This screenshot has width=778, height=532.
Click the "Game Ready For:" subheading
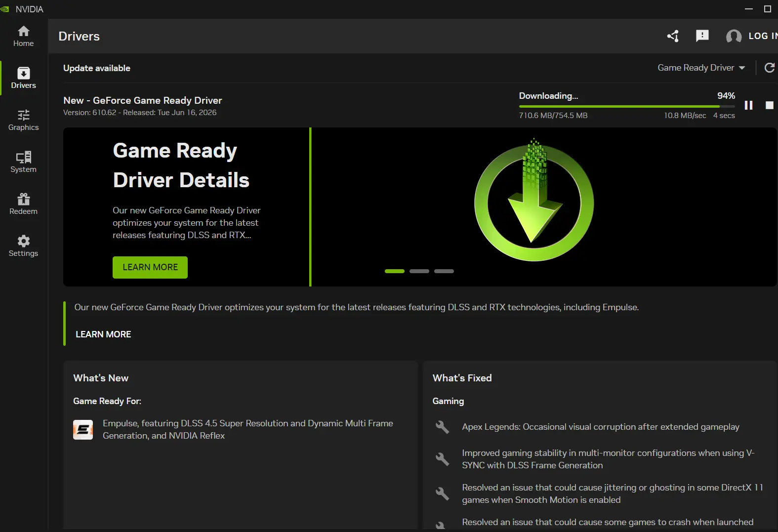(x=107, y=401)
